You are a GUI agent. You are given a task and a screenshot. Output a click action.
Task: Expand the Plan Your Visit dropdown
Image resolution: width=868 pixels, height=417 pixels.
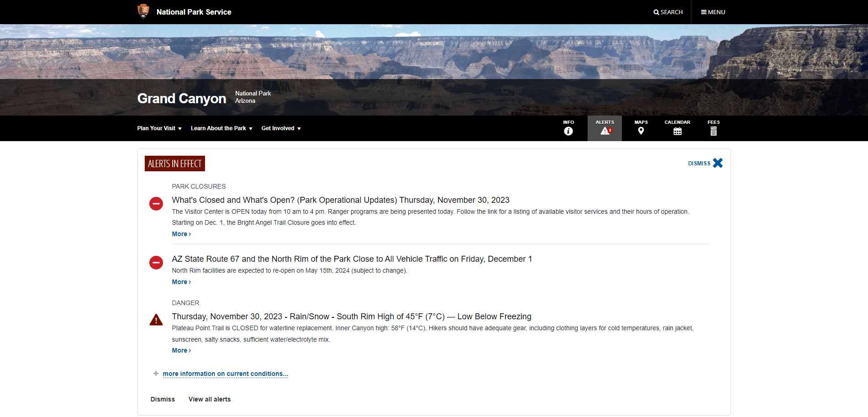[159, 128]
